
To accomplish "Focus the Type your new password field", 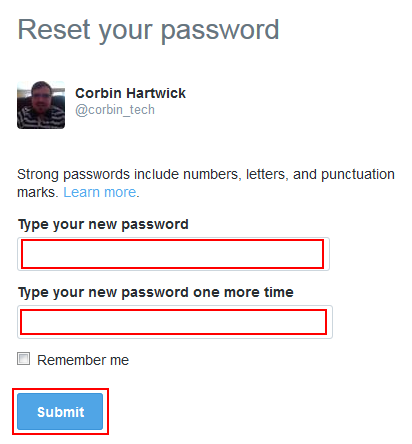I will point(173,254).
